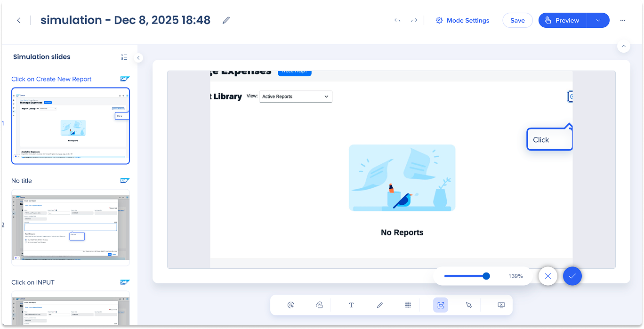Edit simulation title with pencil icon

[226, 20]
